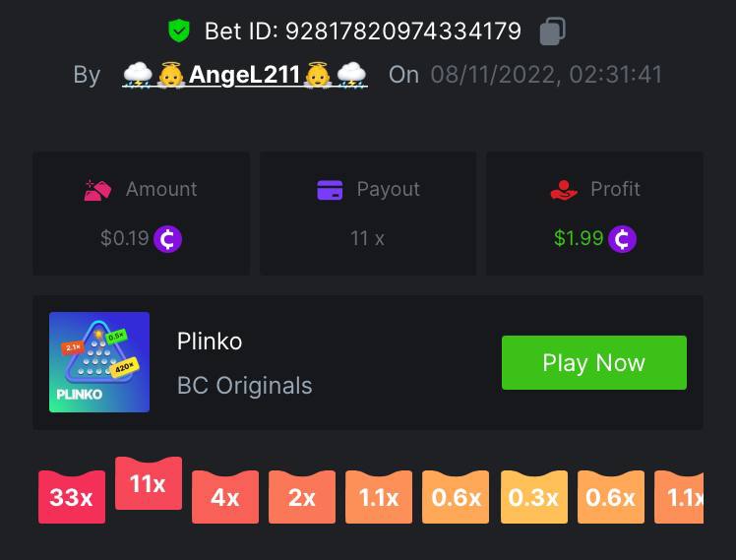Screen dimensions: 736x560
Task: Click the Bet ID number text
Action: coord(403,31)
